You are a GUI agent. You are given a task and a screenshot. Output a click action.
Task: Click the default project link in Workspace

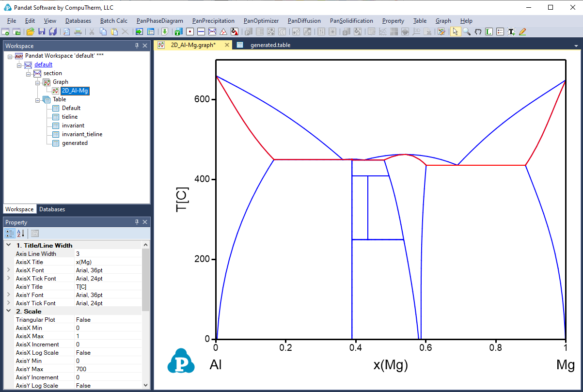pyautogui.click(x=43, y=64)
